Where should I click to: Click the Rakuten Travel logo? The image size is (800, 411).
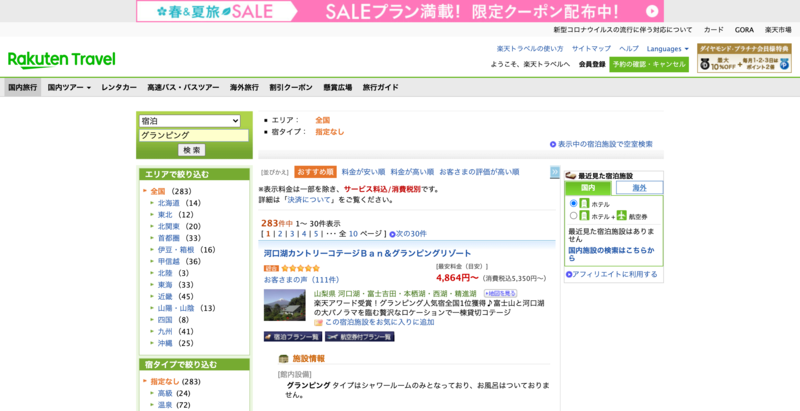(62, 60)
